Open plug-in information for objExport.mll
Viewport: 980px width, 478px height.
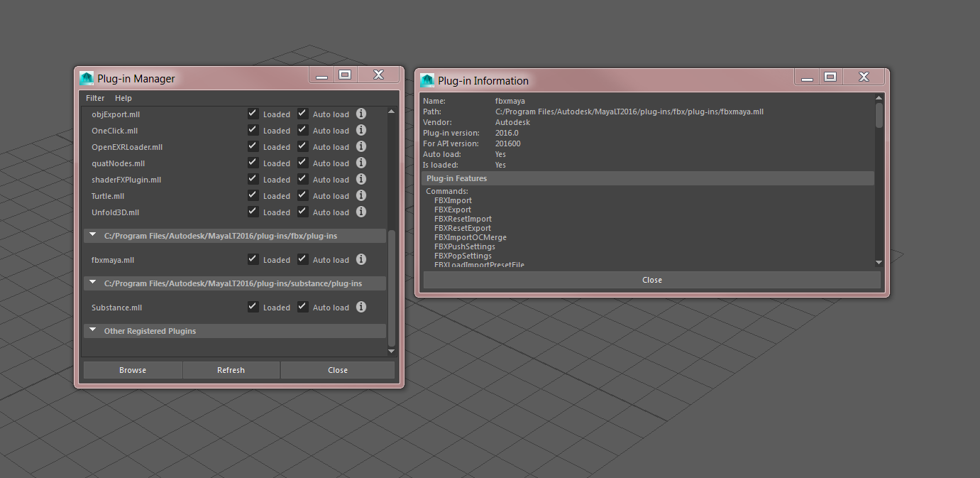(x=361, y=114)
